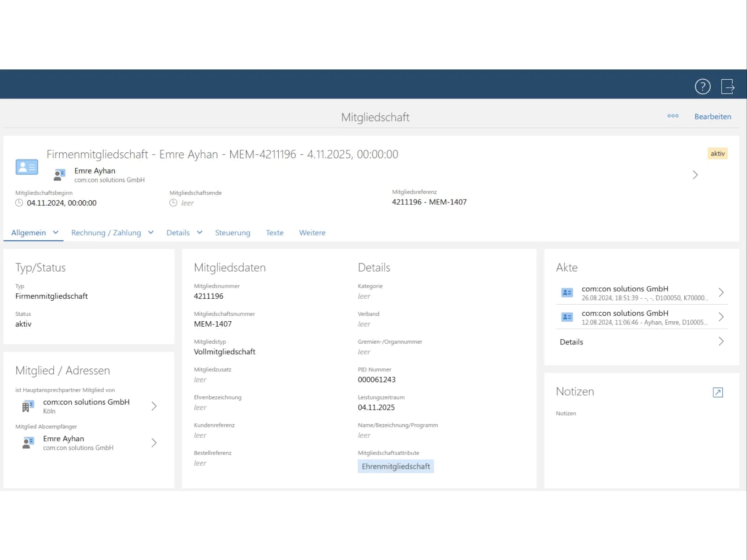The height and width of the screenshot is (560, 747).
Task: Expand the Allgemein tab dropdown arrow
Action: click(56, 233)
